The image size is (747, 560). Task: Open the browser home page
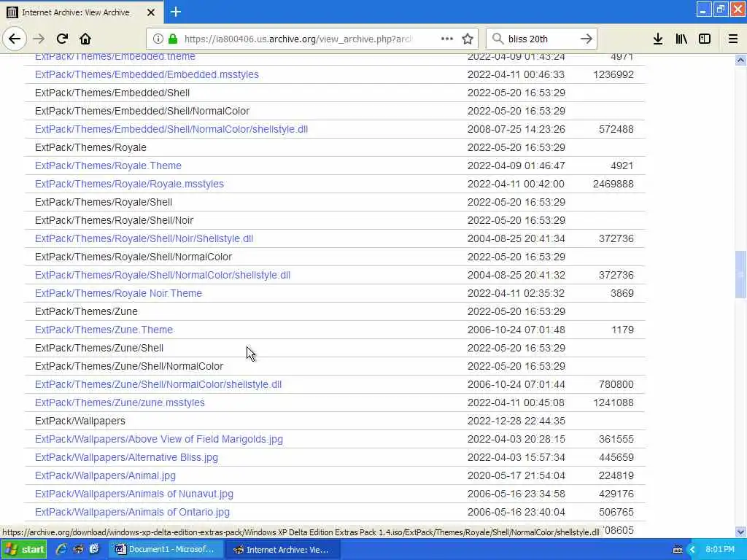85,39
